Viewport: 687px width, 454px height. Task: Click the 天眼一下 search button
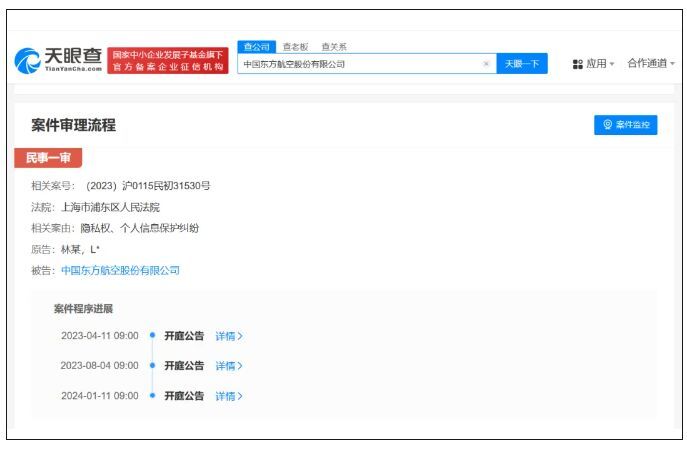pos(522,64)
